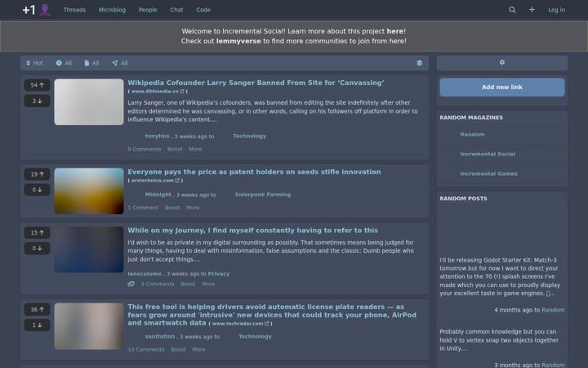The height and width of the screenshot is (368, 588).
Task: Visit the www.404media.co source link
Action: point(158,92)
